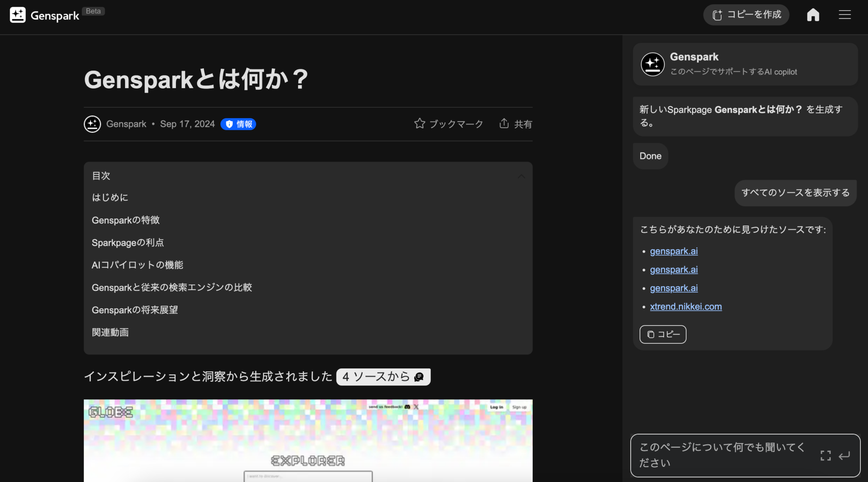Open the hamburger menu top right

(x=845, y=14)
